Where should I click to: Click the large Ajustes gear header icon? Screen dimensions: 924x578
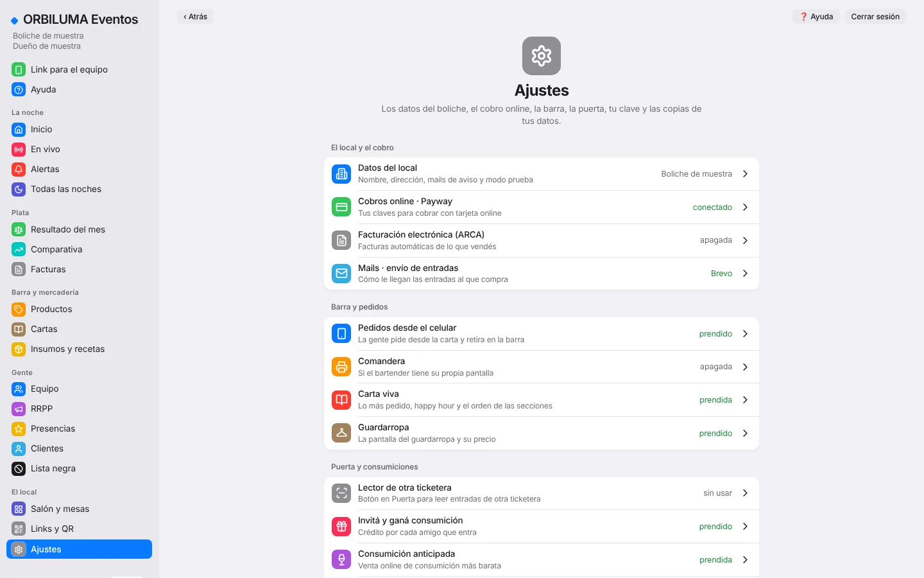542,56
